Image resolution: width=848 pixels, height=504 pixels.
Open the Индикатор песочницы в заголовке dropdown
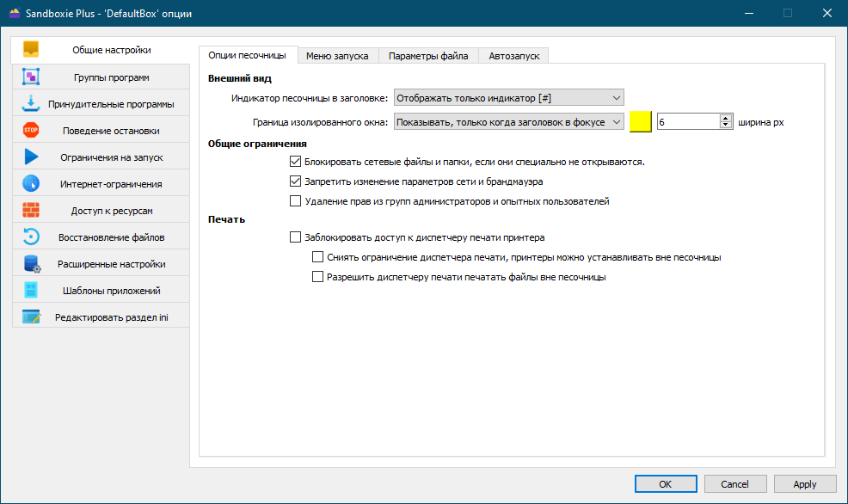(509, 98)
